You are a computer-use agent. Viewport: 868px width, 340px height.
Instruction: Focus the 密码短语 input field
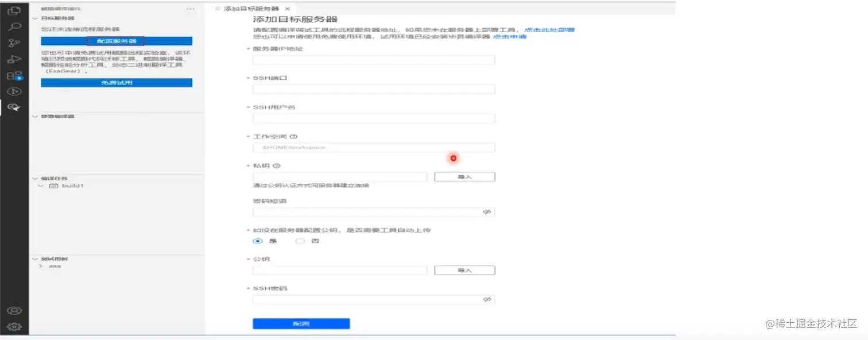(374, 212)
